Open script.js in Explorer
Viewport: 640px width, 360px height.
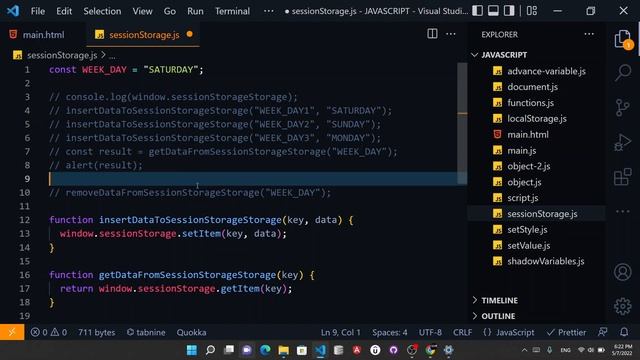tap(522, 198)
